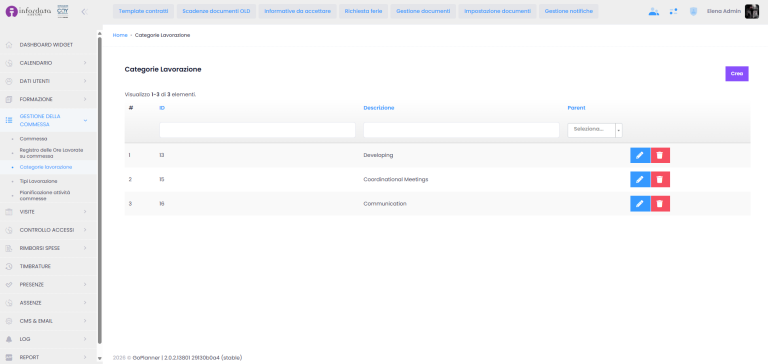Screen dimensions: 768x364
Task: Click the Controllo Accessi sidebar icon
Action: 9,230
